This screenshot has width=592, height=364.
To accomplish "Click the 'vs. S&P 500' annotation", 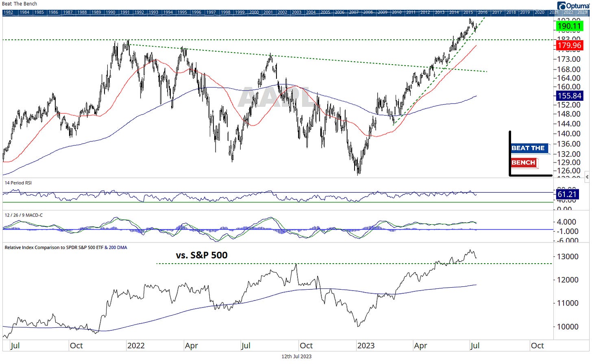I will coord(202,255).
